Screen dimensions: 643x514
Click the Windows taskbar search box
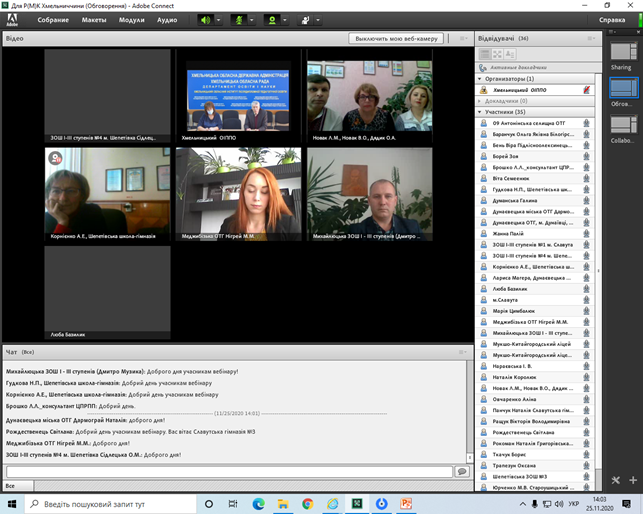[x=110, y=504]
